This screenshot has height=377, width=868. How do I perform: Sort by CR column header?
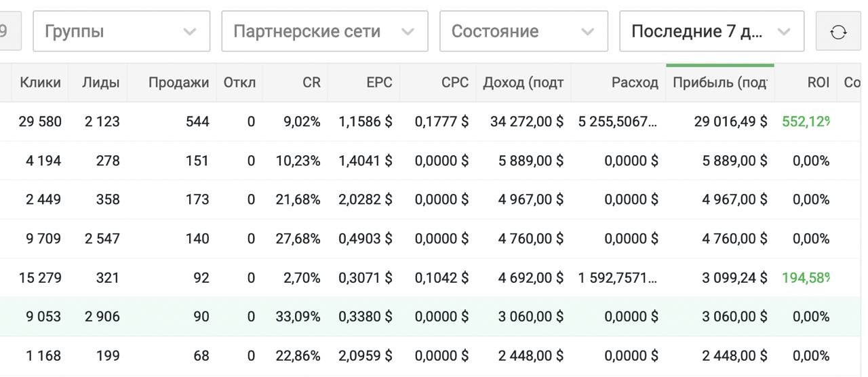point(311,83)
